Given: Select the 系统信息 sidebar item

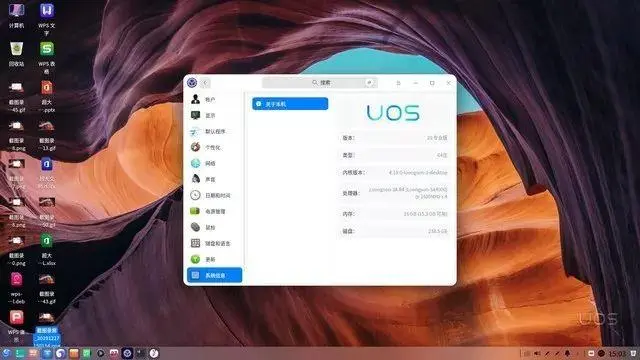Looking at the screenshot, I should pyautogui.click(x=214, y=275).
